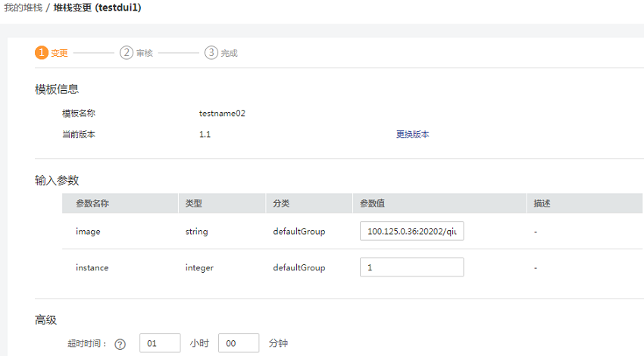This screenshot has width=644, height=356.
Task: Click the string type cell
Action: 196,232
